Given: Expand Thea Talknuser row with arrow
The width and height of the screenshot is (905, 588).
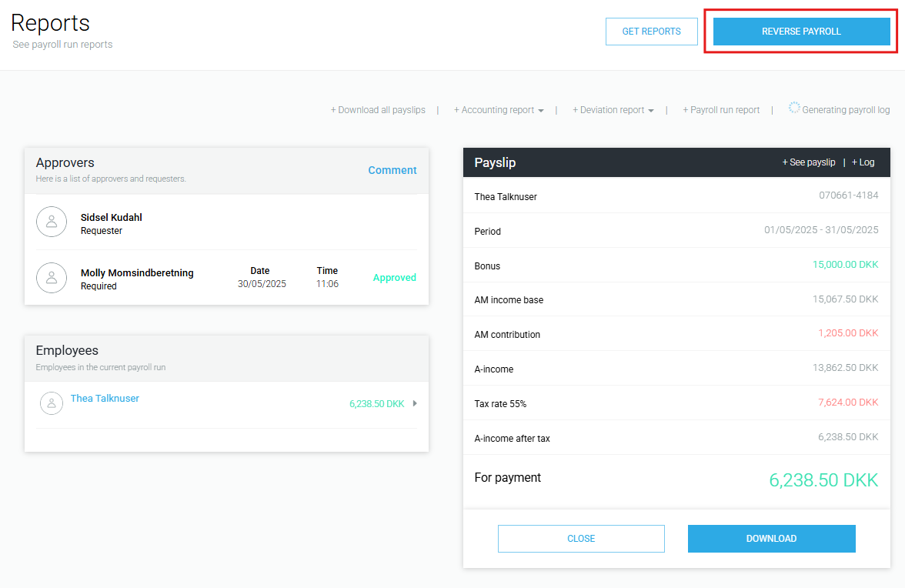Looking at the screenshot, I should pos(416,403).
